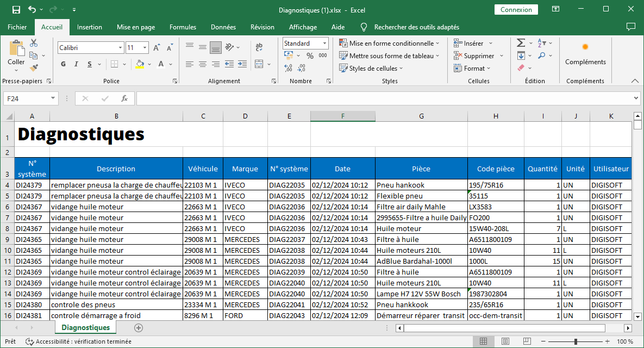Click the Cut scissors icon
Image resolution: width=644 pixels, height=348 pixels.
(x=34, y=43)
